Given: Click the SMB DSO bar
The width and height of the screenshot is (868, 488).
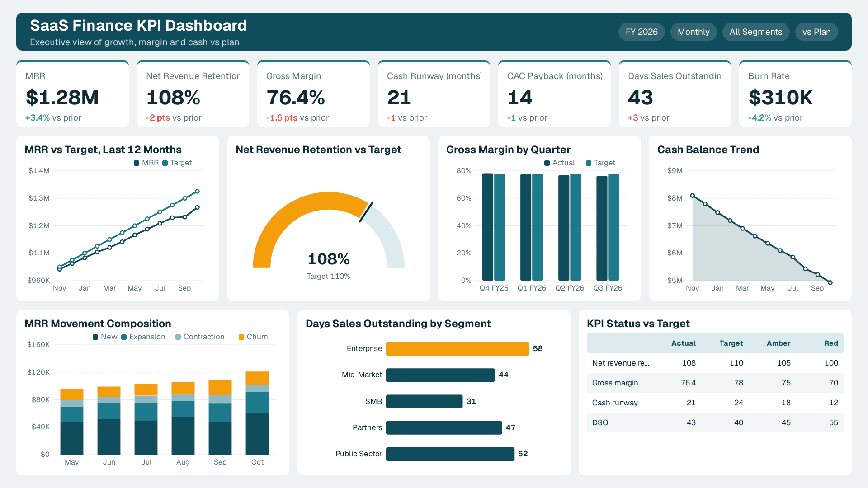Looking at the screenshot, I should coord(425,401).
